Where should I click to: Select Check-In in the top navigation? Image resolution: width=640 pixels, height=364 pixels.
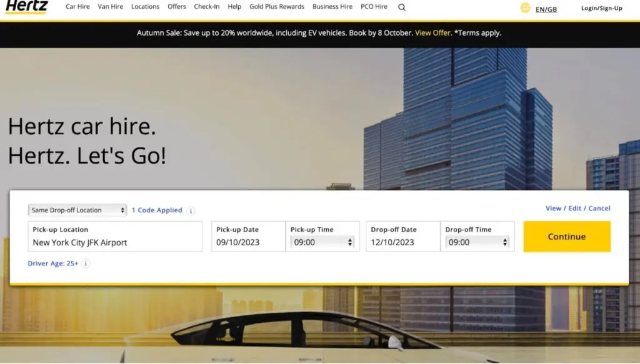point(206,6)
